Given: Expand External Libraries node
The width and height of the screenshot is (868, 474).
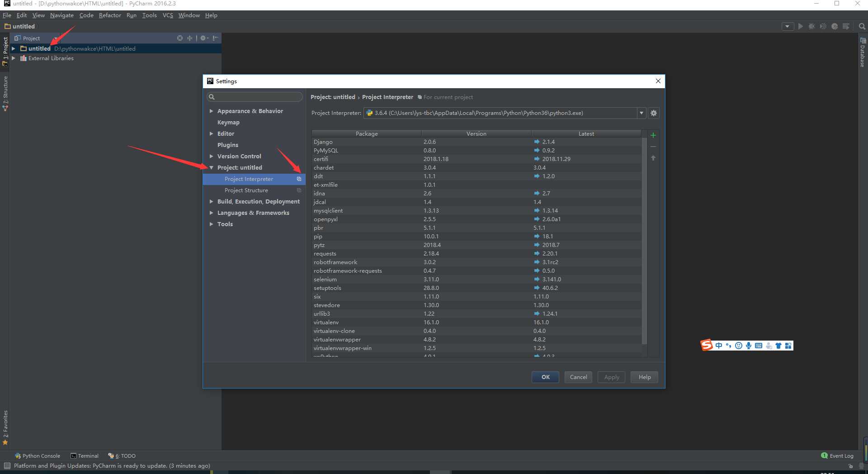Looking at the screenshot, I should click(14, 58).
